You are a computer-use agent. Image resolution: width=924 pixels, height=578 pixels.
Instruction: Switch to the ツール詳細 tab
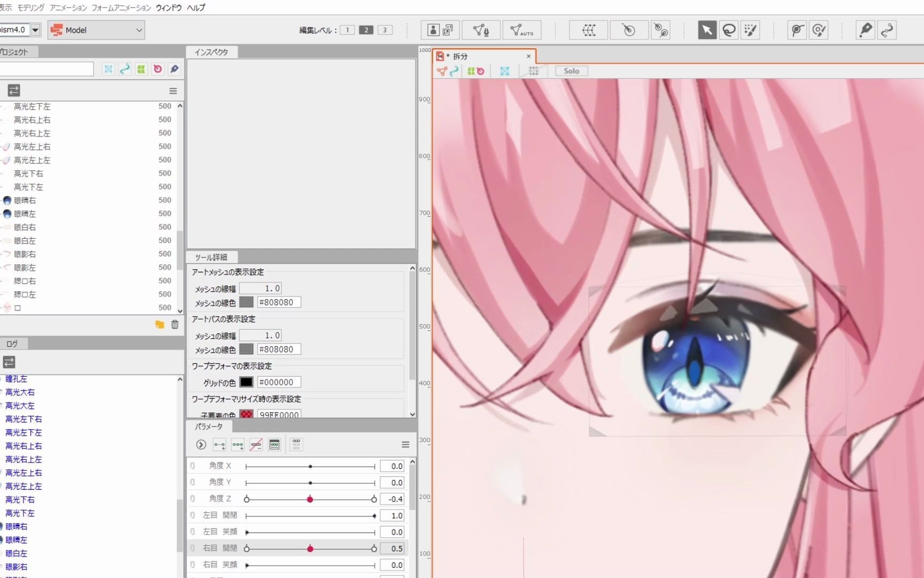pos(211,257)
